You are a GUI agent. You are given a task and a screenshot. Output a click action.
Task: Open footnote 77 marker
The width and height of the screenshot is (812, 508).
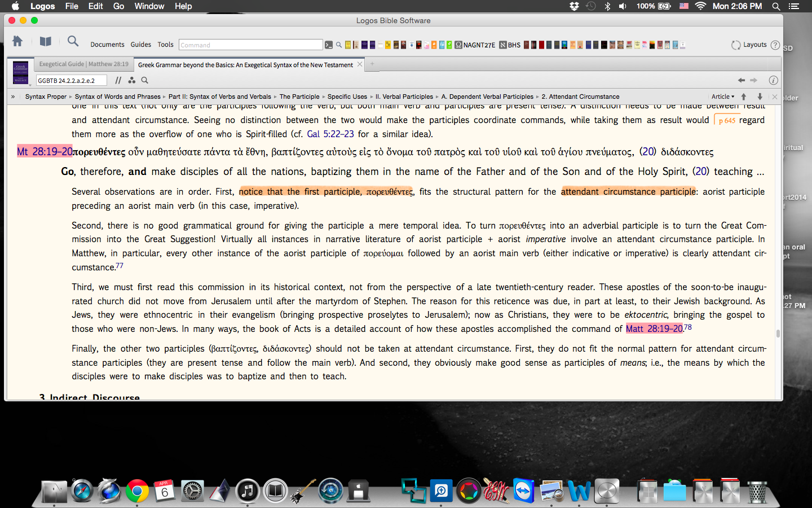tap(120, 265)
